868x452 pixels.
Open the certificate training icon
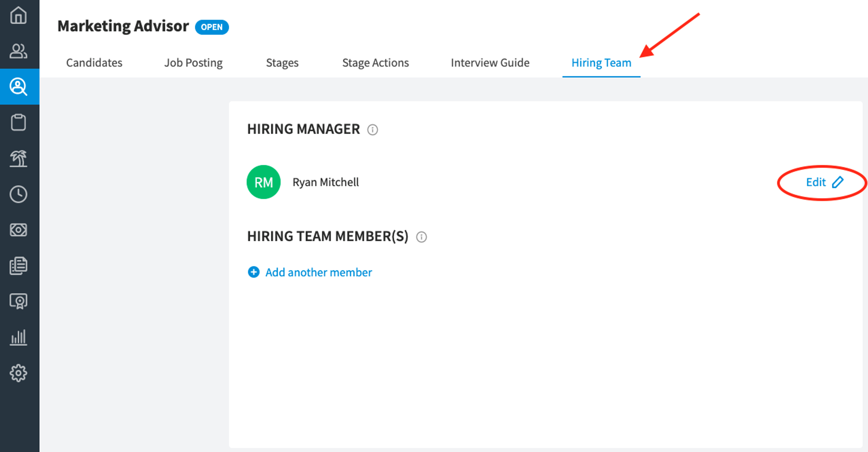pos(19,301)
